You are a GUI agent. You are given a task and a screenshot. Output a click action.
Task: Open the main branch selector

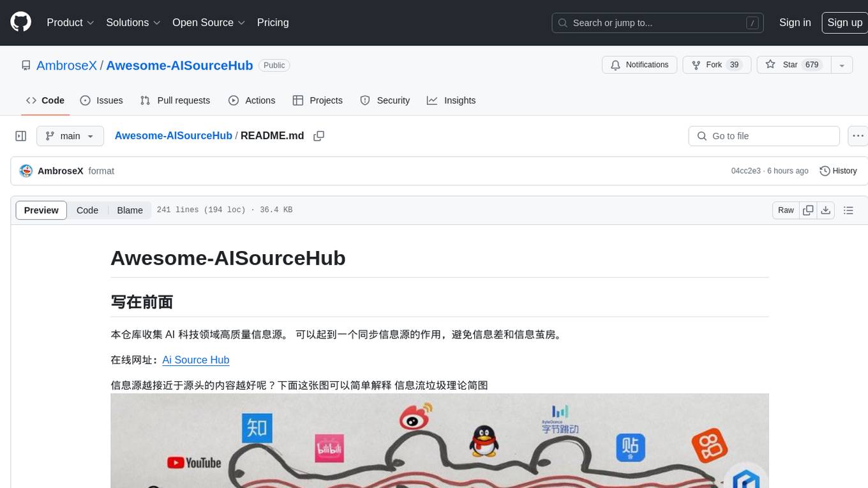click(70, 136)
